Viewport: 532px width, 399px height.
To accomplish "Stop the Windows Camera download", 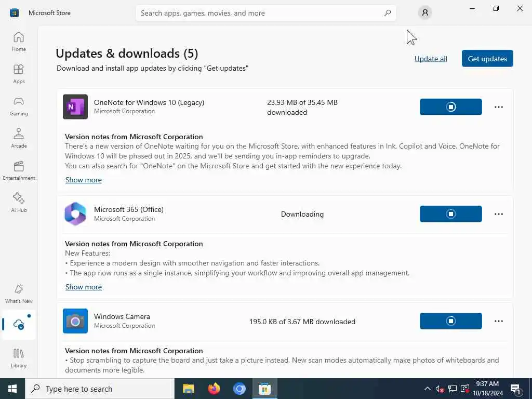I will (x=450, y=321).
